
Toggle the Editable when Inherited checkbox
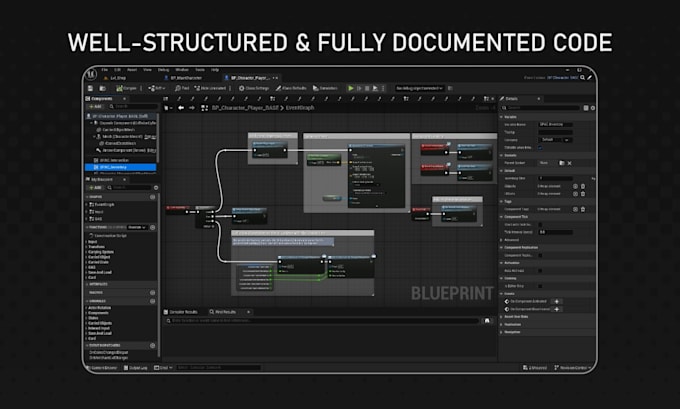click(540, 147)
